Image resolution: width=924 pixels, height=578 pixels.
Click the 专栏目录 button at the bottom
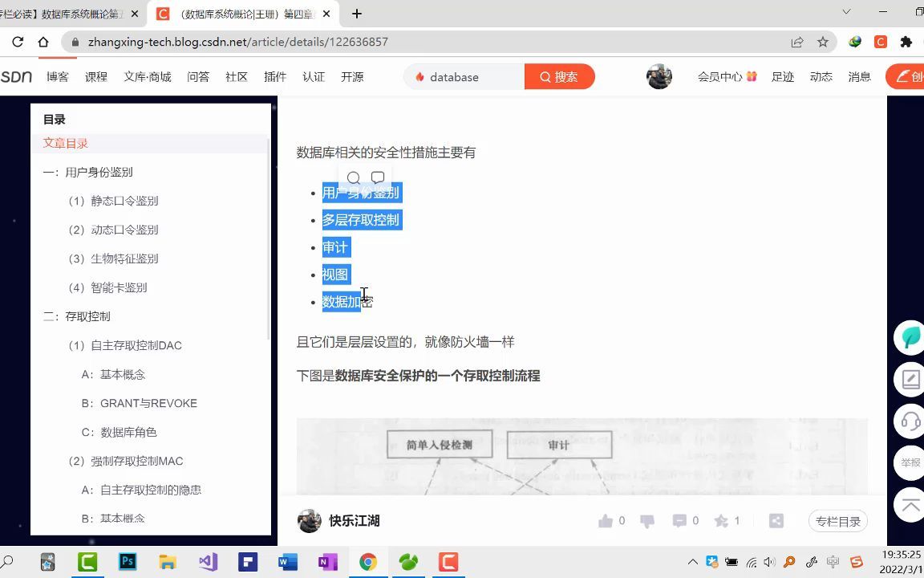837,520
